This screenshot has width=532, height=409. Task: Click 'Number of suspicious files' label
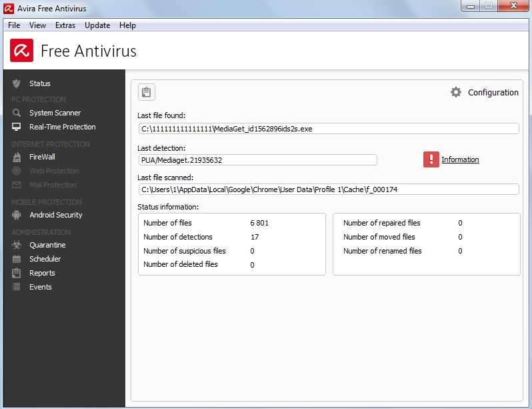[x=184, y=251]
